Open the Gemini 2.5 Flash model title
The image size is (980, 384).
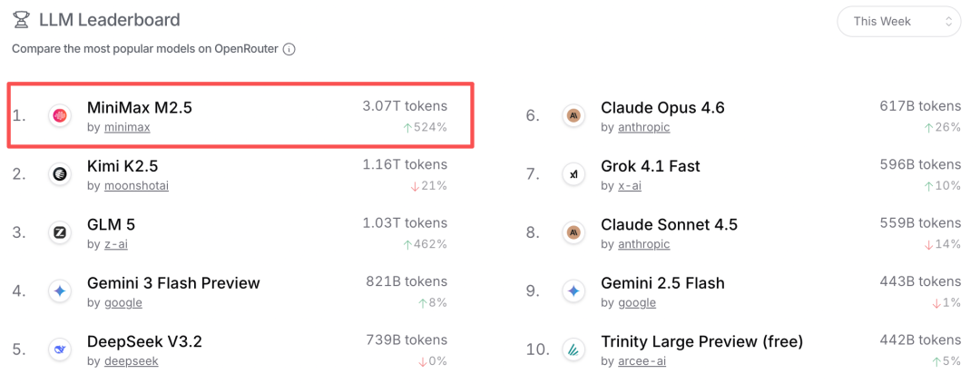[x=662, y=283]
